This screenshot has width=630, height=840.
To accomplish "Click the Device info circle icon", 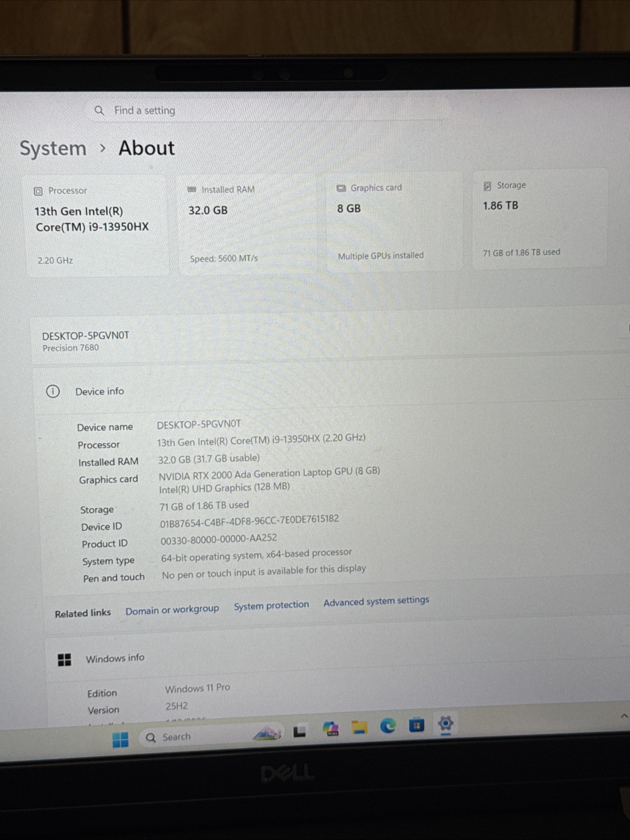I will tap(53, 391).
